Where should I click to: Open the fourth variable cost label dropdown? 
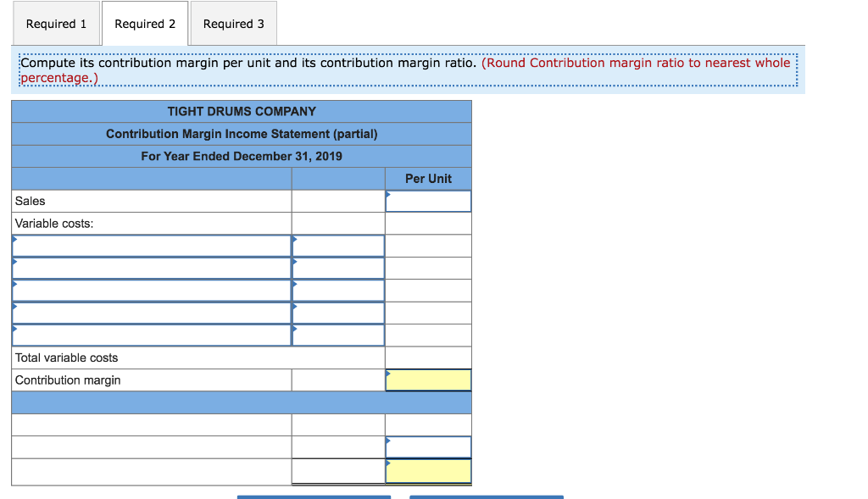(151, 313)
